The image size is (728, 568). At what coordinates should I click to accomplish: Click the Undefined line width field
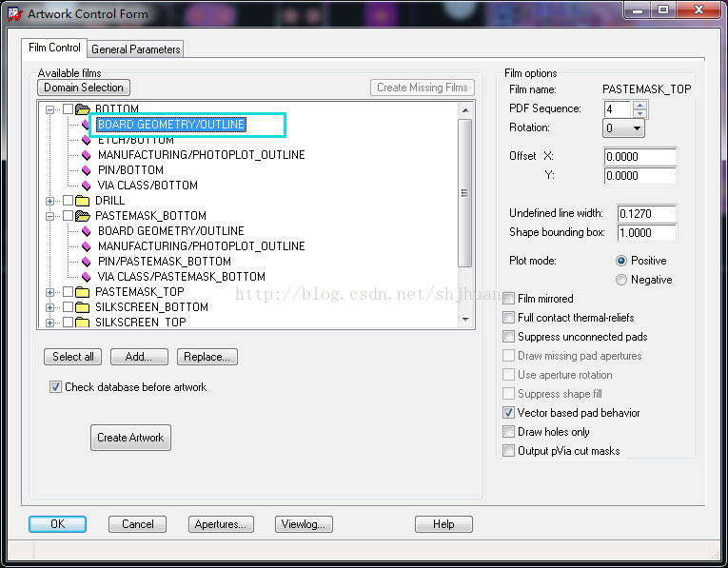tap(646, 214)
